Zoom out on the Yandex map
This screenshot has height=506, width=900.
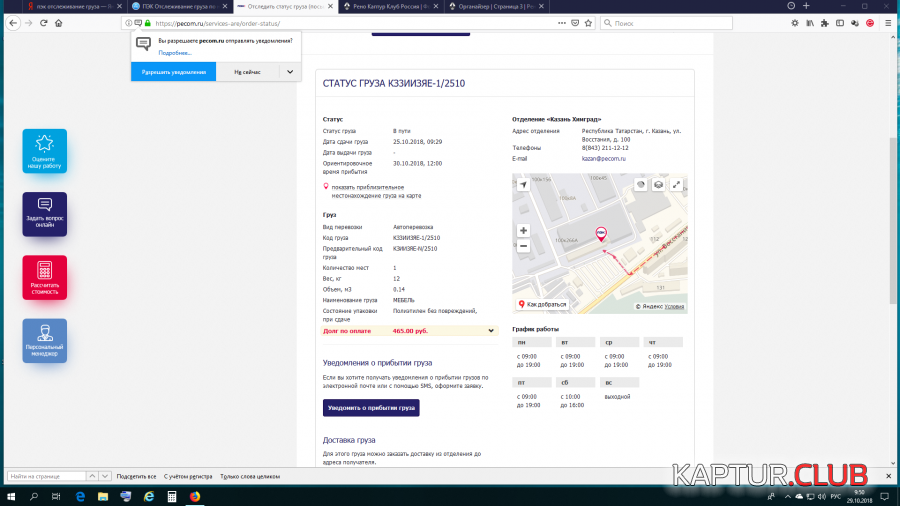coord(523,246)
